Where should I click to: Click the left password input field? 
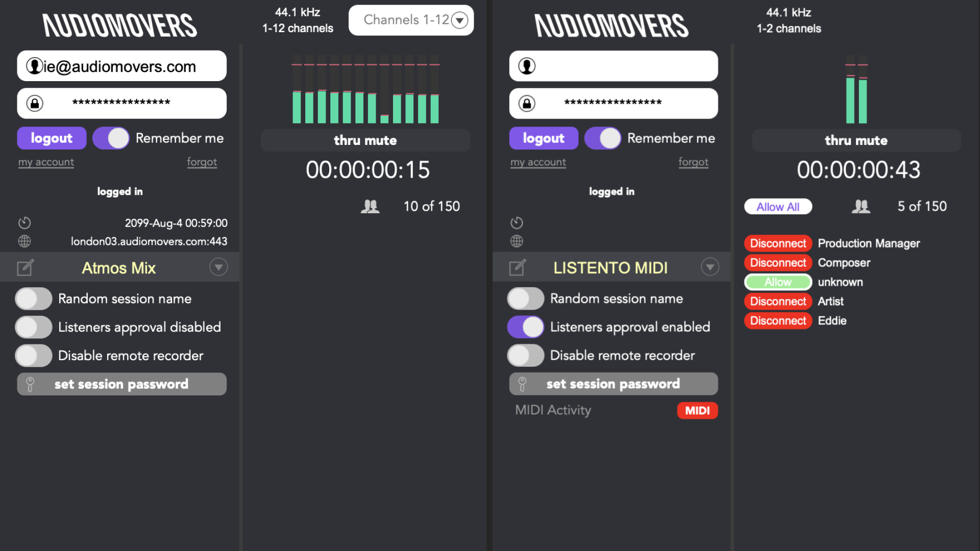coord(121,104)
